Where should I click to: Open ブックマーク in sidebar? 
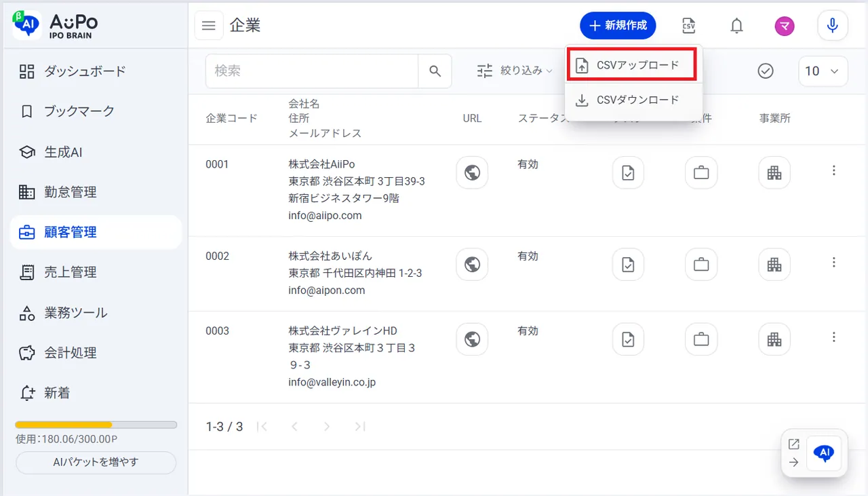coord(96,111)
